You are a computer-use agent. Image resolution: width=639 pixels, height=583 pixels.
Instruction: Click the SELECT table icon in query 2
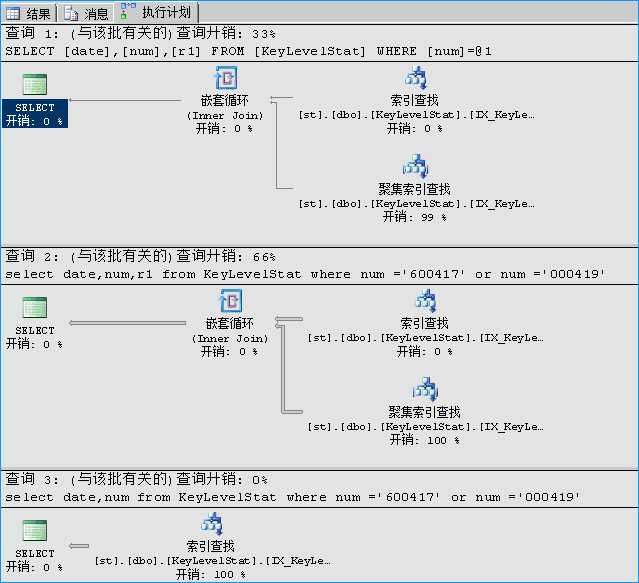[x=35, y=307]
